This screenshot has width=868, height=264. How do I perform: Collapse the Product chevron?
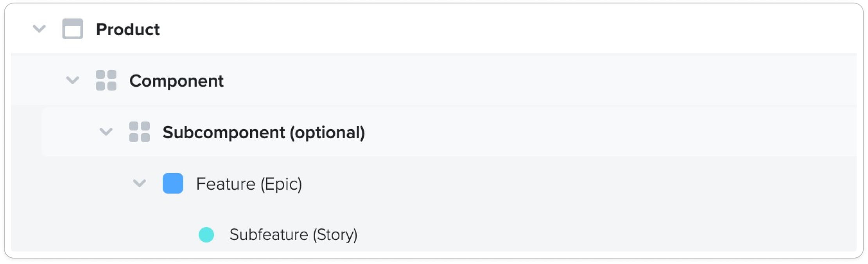39,29
